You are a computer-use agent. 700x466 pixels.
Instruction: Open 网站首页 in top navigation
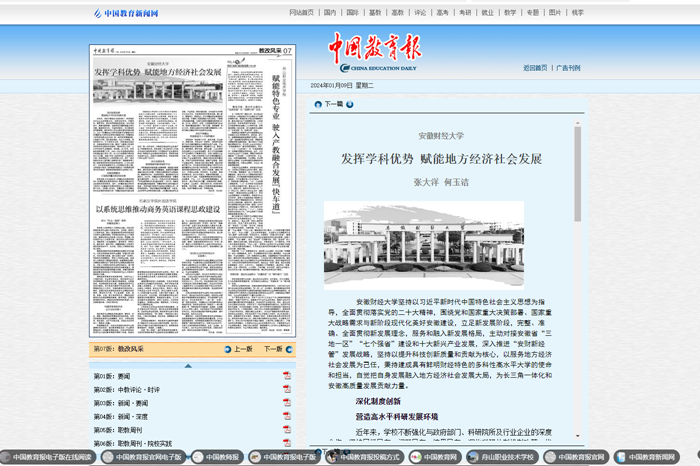[x=301, y=12]
